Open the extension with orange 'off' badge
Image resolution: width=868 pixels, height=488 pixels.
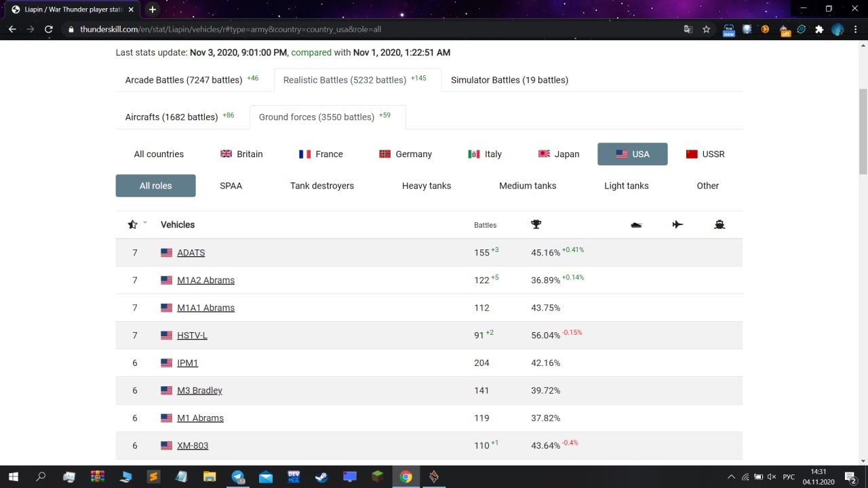(x=785, y=30)
